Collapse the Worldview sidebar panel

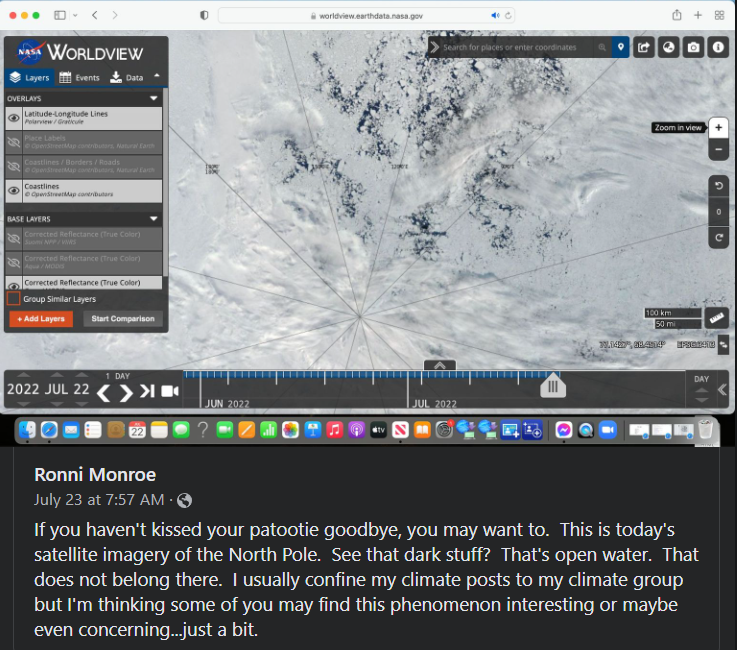pos(156,76)
